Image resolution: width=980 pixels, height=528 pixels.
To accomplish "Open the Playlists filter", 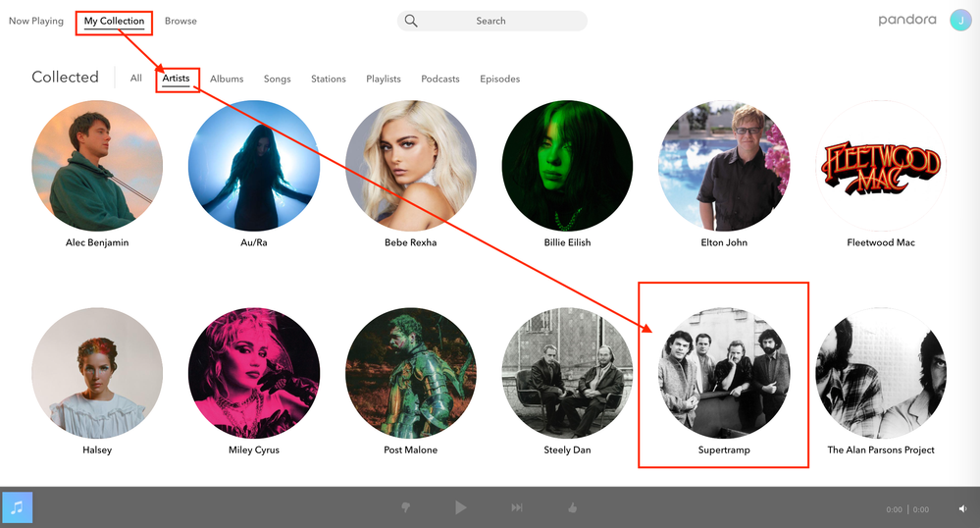I will pos(383,79).
